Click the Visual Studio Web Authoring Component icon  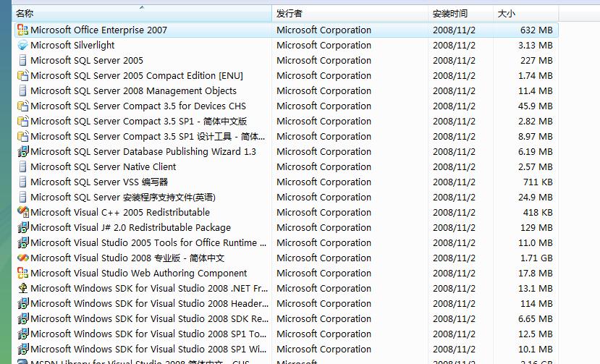click(x=22, y=274)
